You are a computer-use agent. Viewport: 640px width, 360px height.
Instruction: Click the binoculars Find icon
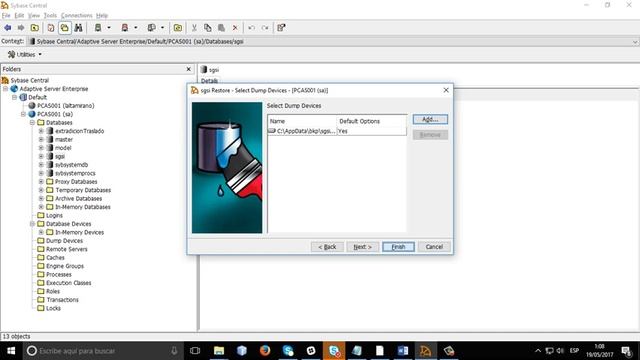[x=78, y=28]
